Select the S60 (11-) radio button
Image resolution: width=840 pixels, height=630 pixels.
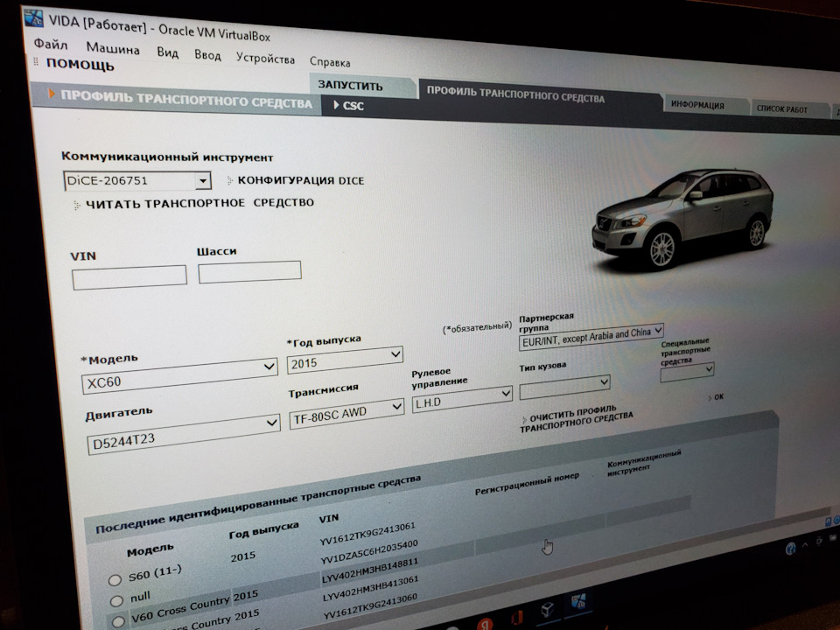pyautogui.click(x=115, y=580)
